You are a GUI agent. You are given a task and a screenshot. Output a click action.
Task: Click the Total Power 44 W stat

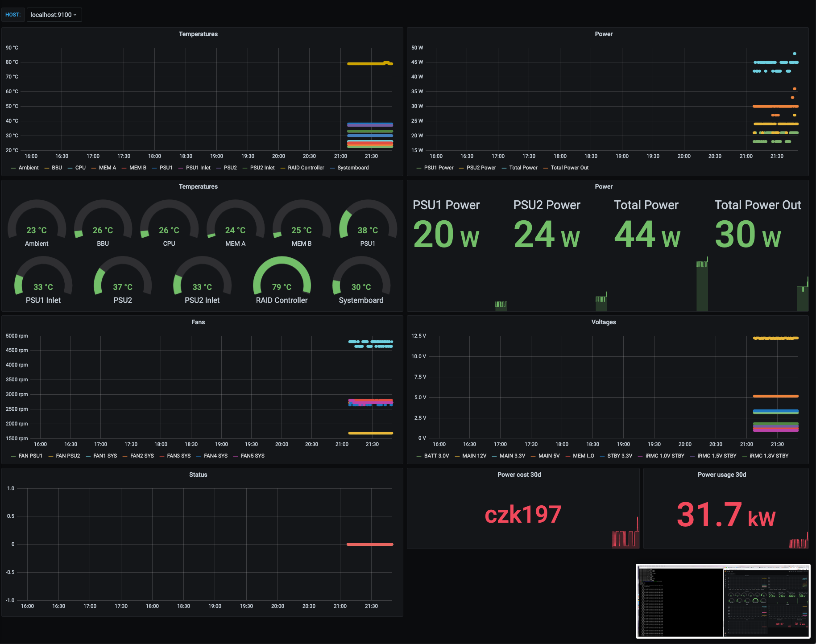click(x=647, y=234)
